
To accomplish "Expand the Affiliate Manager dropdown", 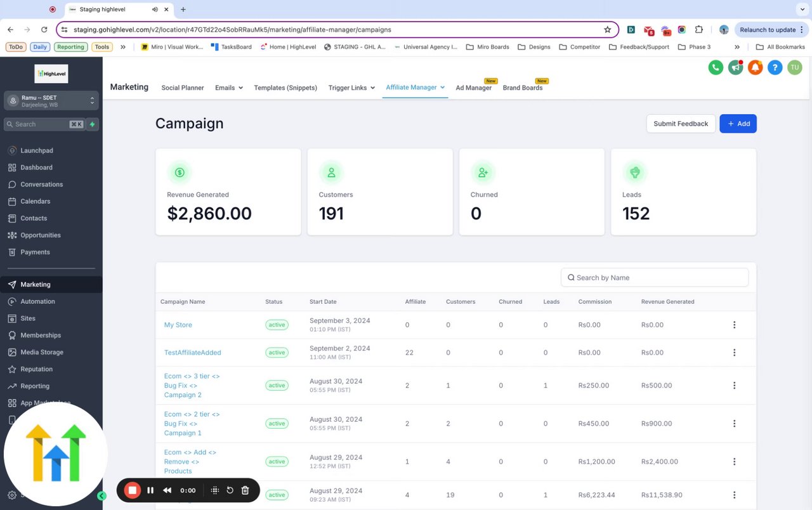I will click(415, 88).
